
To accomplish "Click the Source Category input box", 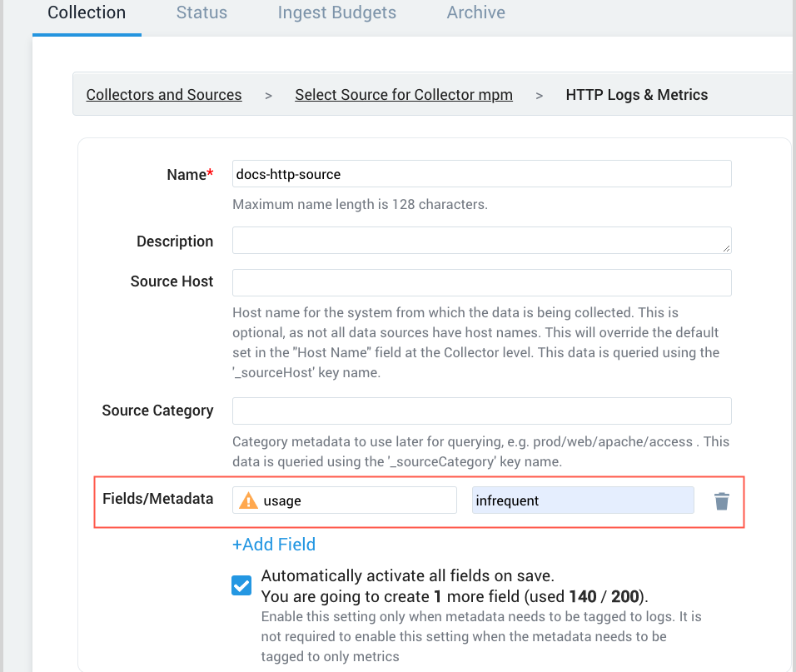I will click(481, 411).
